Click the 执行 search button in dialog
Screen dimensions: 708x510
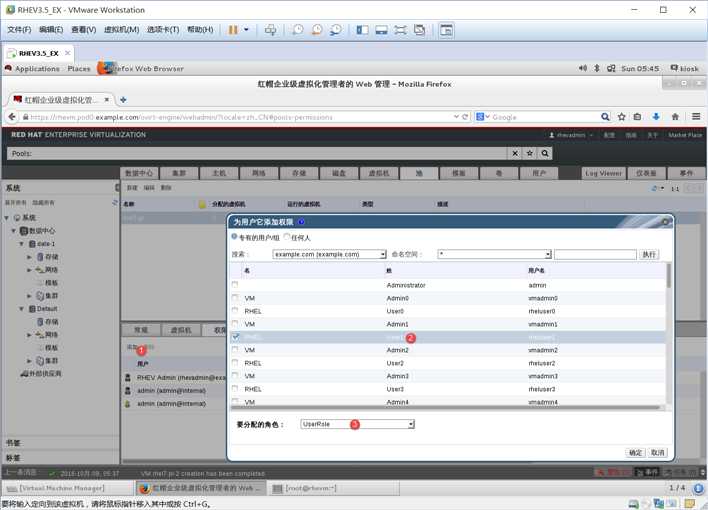(x=649, y=254)
